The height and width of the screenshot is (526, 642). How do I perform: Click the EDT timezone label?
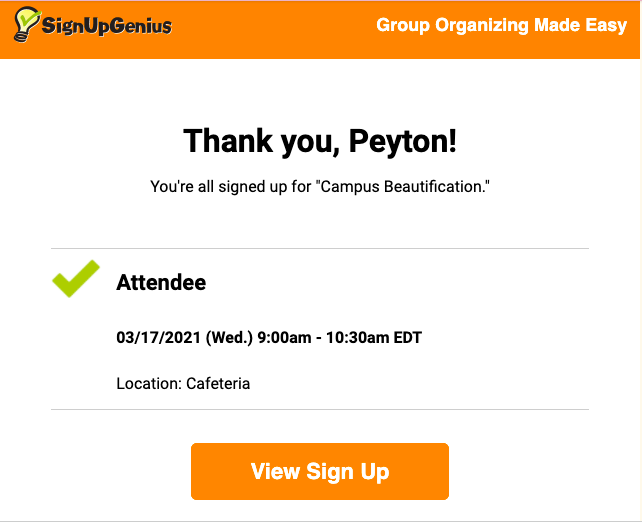pos(407,338)
